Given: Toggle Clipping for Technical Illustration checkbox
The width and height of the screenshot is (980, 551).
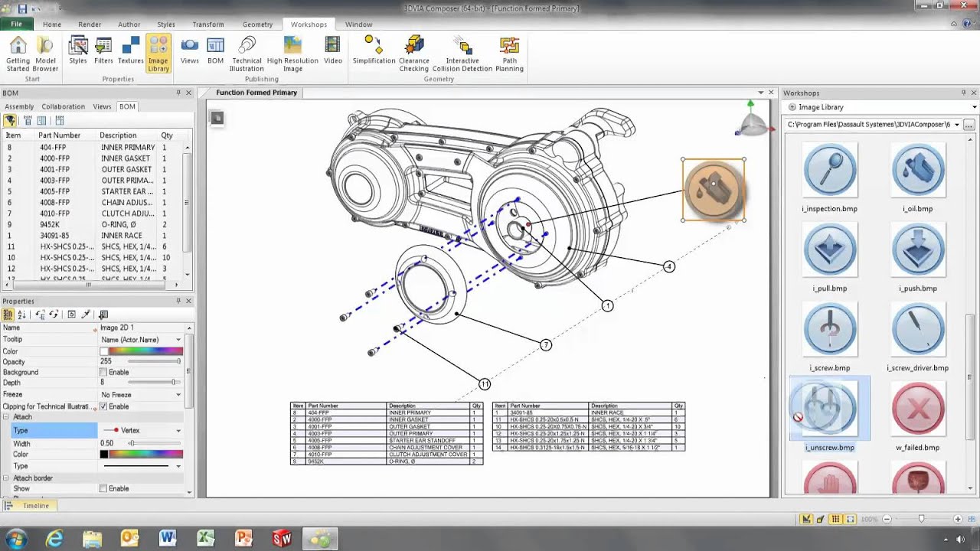Looking at the screenshot, I should (103, 406).
